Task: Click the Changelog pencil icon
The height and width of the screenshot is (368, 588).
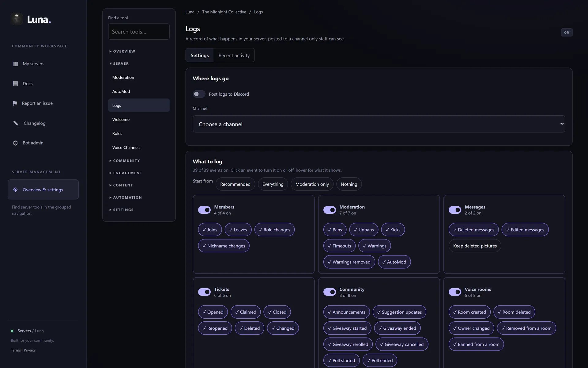Action: pos(16,123)
